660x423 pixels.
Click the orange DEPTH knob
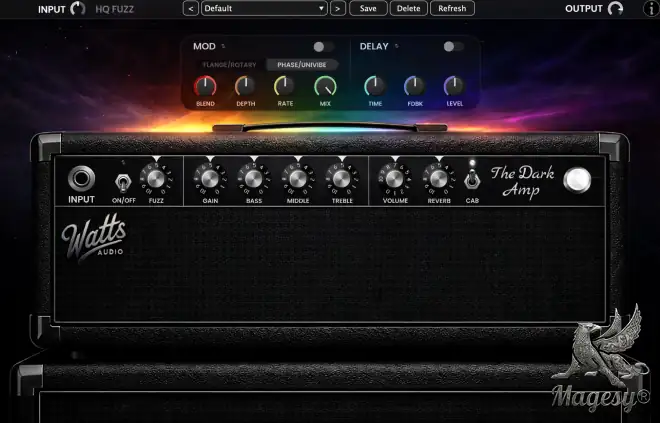click(x=245, y=87)
